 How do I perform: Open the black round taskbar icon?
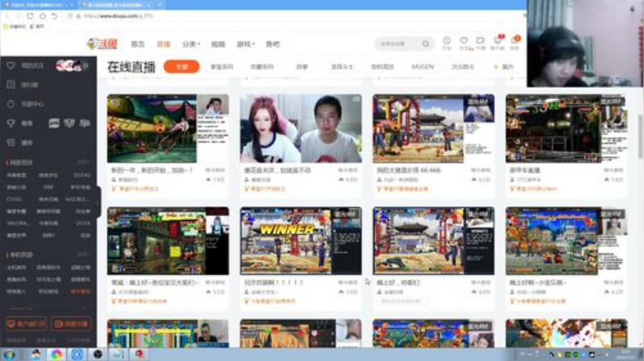coord(97,355)
